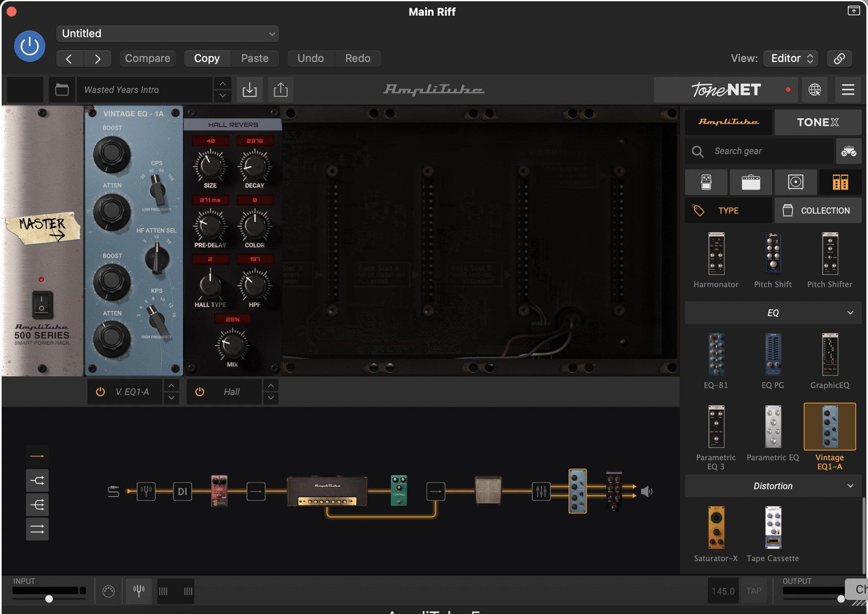This screenshot has height=614, width=868.
Task: Select the dual parallel routing icon
Action: 37,529
